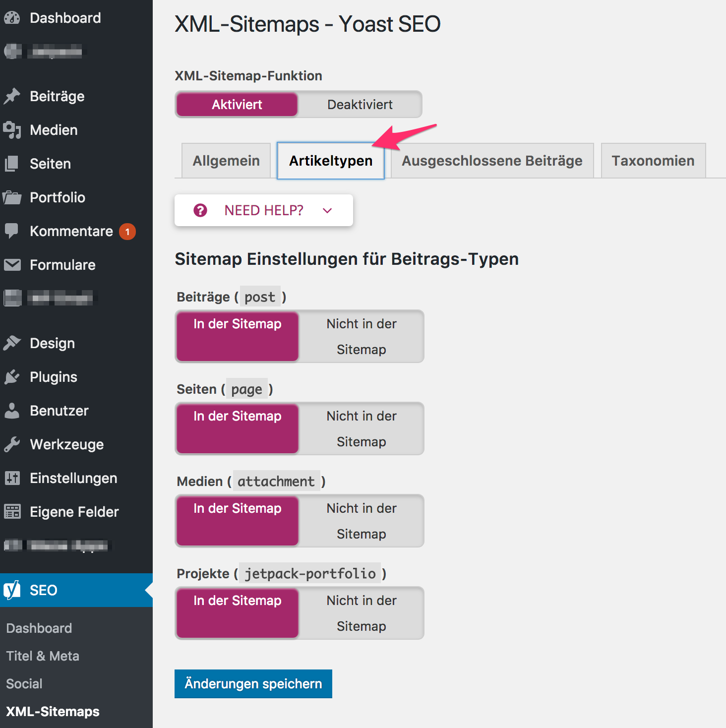
Task: Exclude Seiten (page) from the sitemap
Action: [362, 428]
